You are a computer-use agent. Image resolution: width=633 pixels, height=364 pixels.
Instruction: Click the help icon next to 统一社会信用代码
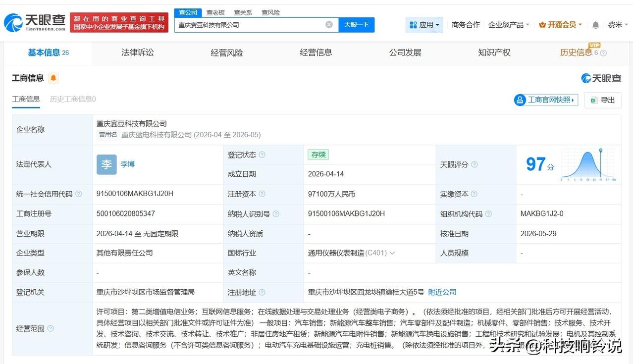point(78,194)
